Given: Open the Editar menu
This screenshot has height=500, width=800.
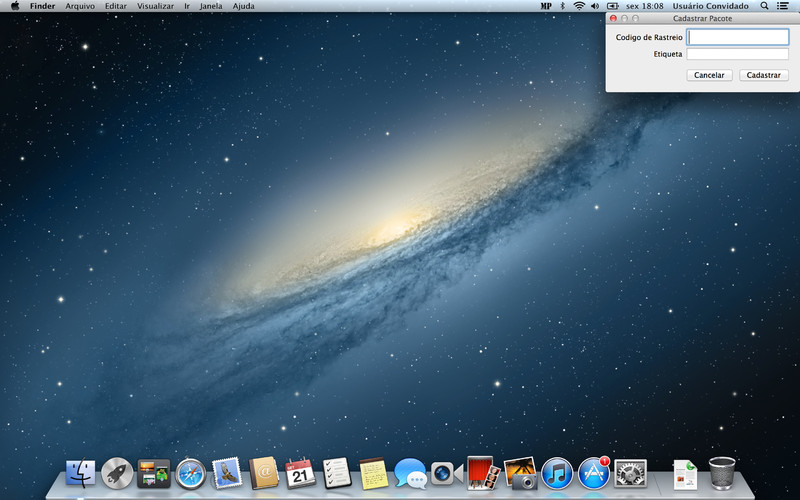Looking at the screenshot, I should coord(116,6).
